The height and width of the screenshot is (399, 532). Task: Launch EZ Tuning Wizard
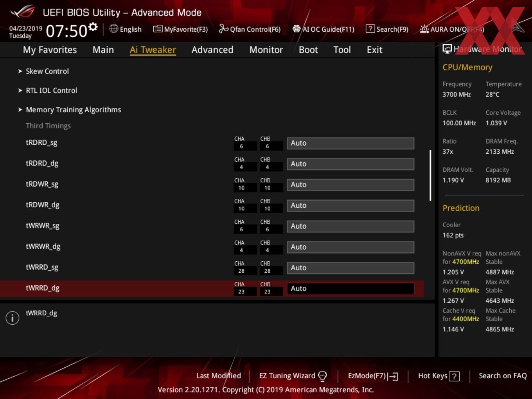pos(287,376)
